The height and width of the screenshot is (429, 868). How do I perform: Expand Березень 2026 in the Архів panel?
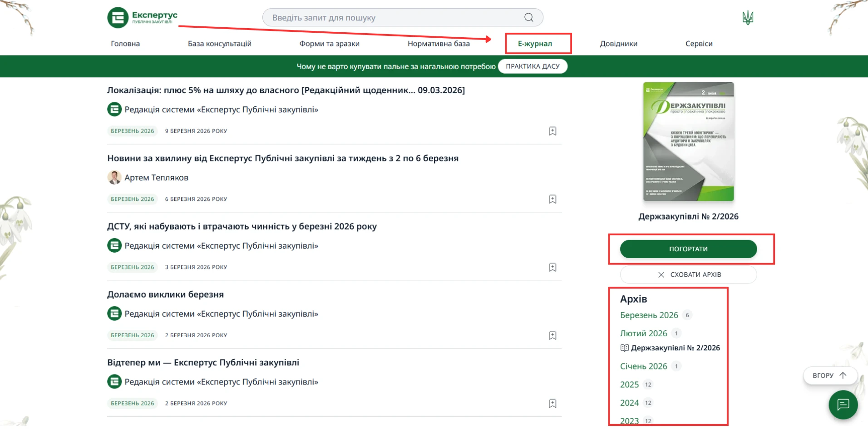pos(649,315)
